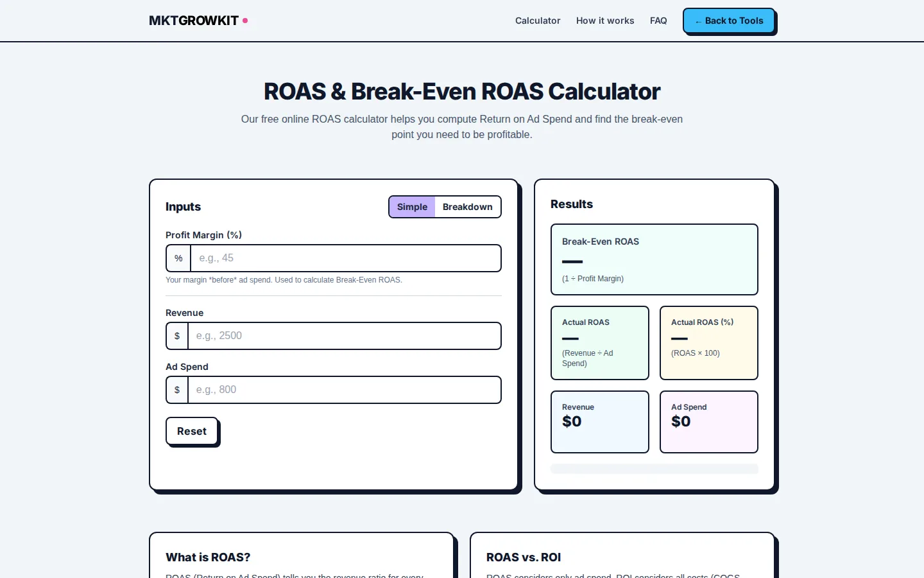Click the Break-Even ROAS result card

click(654, 259)
